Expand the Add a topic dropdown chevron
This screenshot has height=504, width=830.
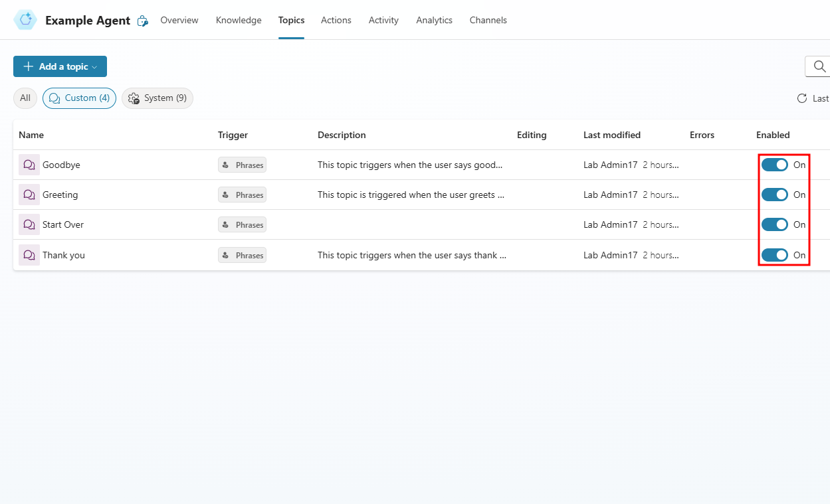click(95, 66)
